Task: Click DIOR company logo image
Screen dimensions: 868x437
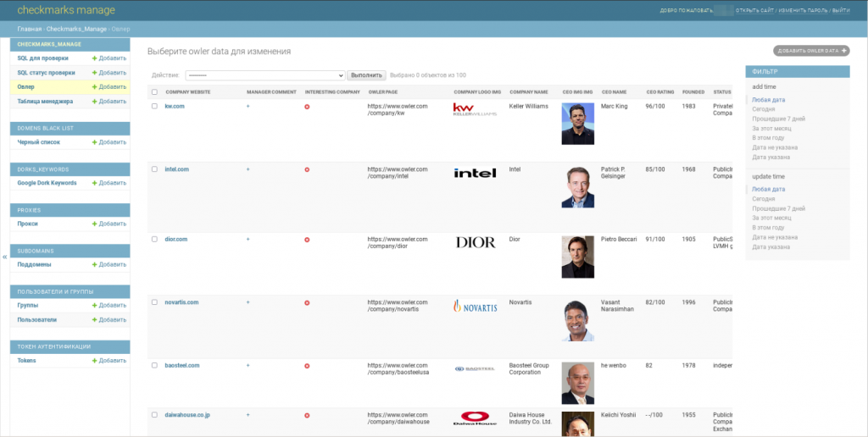Action: [x=476, y=242]
